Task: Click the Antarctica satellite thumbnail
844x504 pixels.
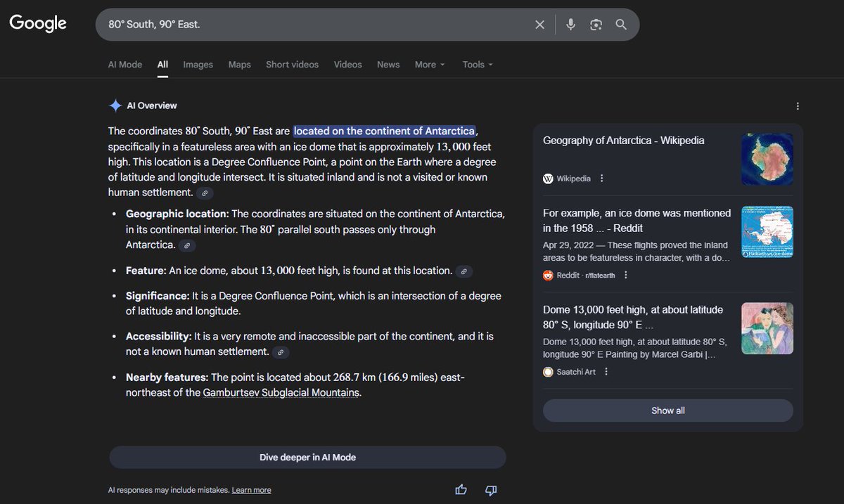Action: point(767,160)
